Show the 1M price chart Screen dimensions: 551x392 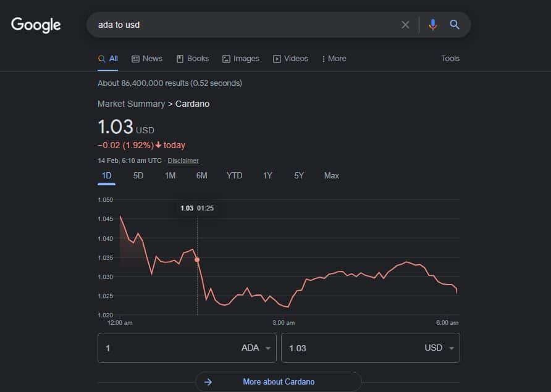170,175
